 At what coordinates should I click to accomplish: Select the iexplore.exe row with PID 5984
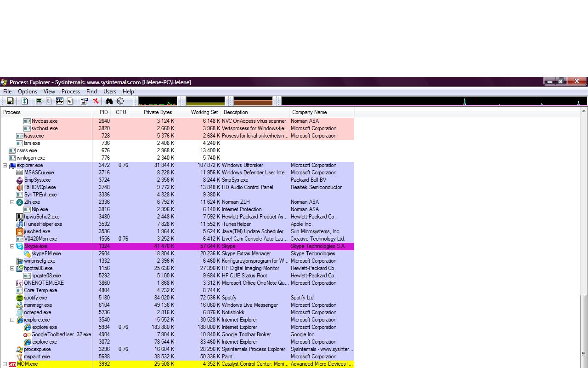click(x=177, y=327)
